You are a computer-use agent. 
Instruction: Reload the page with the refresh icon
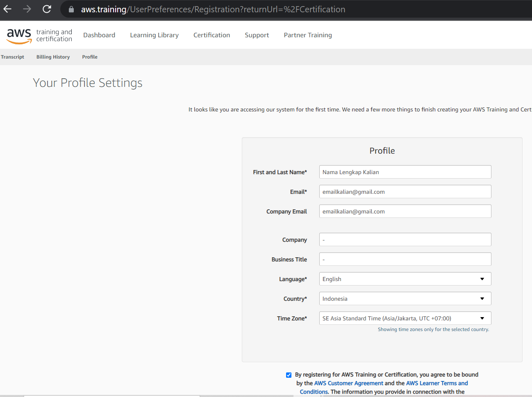47,9
